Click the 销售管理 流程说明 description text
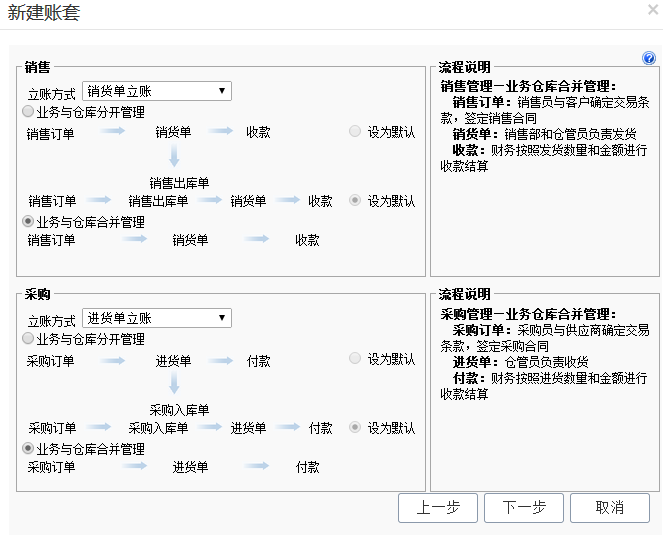This screenshot has height=545, width=663. 545,126
